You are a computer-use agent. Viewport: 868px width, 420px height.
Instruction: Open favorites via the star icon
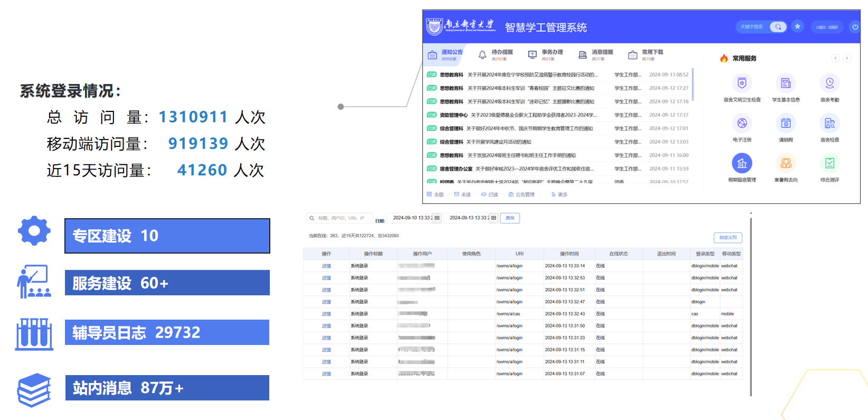click(x=798, y=26)
